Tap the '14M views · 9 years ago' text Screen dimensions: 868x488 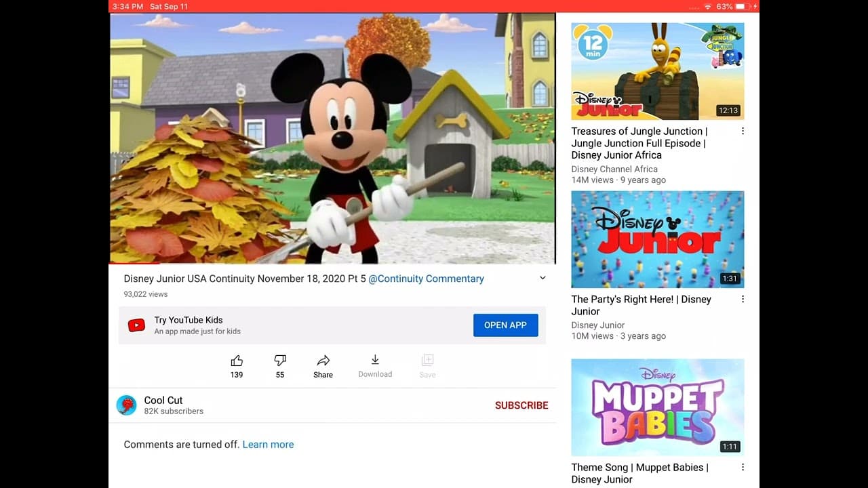coord(618,180)
